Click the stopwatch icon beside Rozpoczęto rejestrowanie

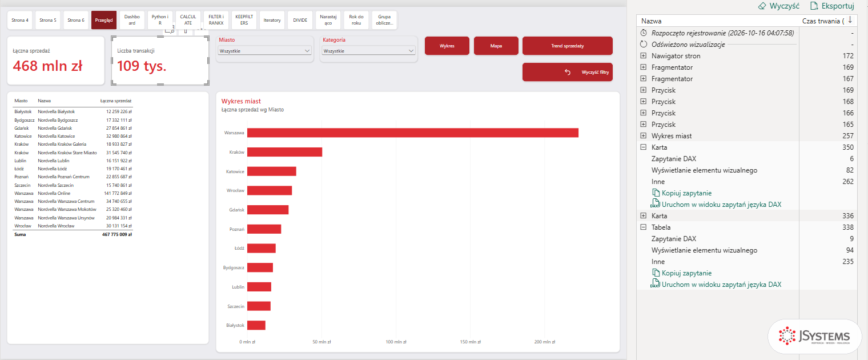pos(644,33)
